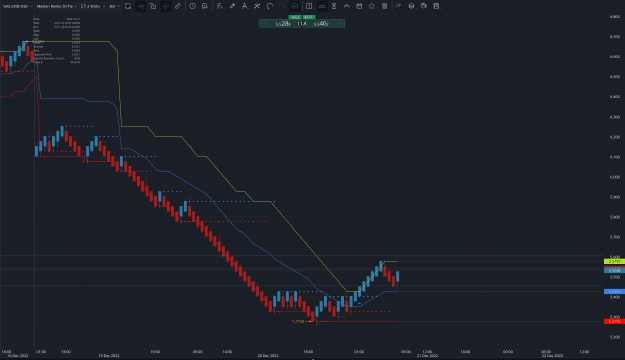Click the trend line arrow icon

point(398,6)
